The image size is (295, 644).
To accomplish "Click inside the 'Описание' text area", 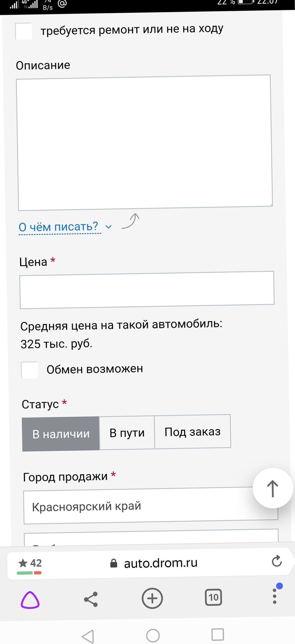I will 144,143.
